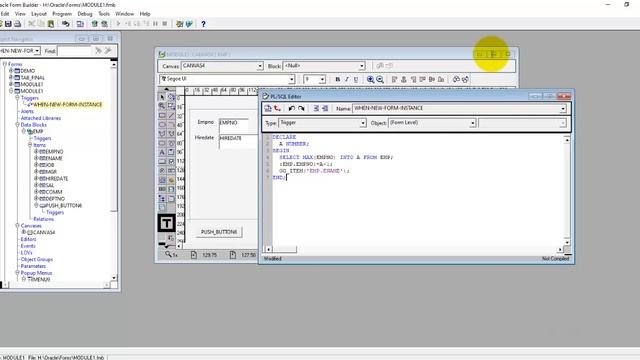Image resolution: width=640 pixels, height=360 pixels.
Task: Open the Object Navigator node dropdown
Action: tap(37, 51)
